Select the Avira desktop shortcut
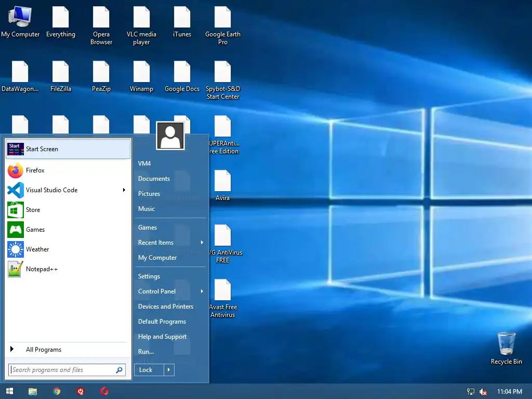 pos(222,185)
